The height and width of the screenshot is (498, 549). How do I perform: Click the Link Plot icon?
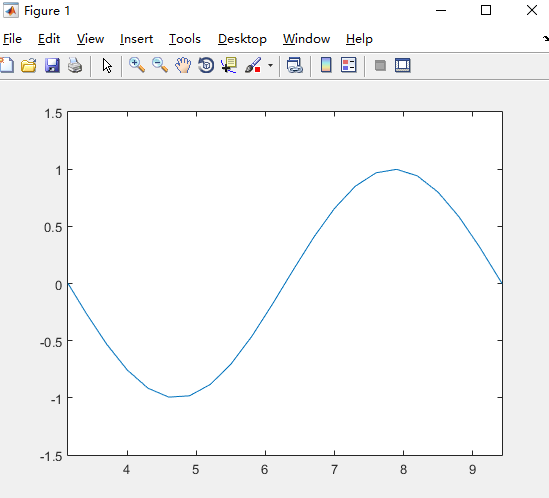294,65
